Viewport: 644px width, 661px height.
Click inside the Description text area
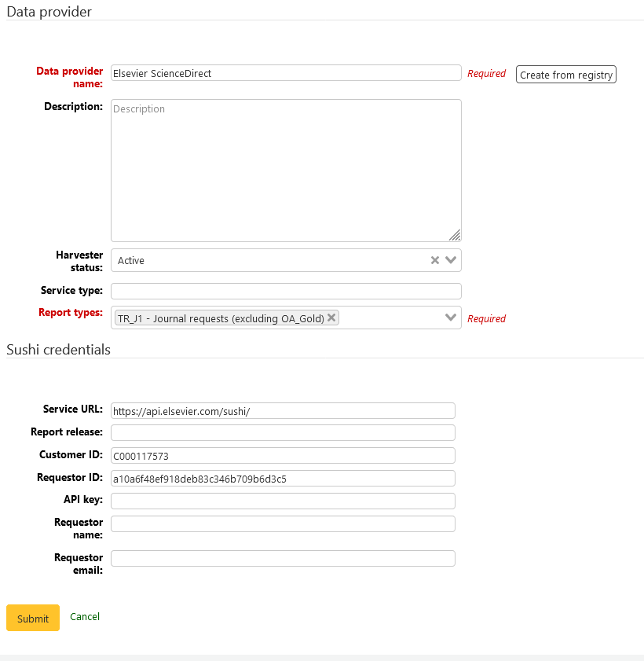point(286,171)
